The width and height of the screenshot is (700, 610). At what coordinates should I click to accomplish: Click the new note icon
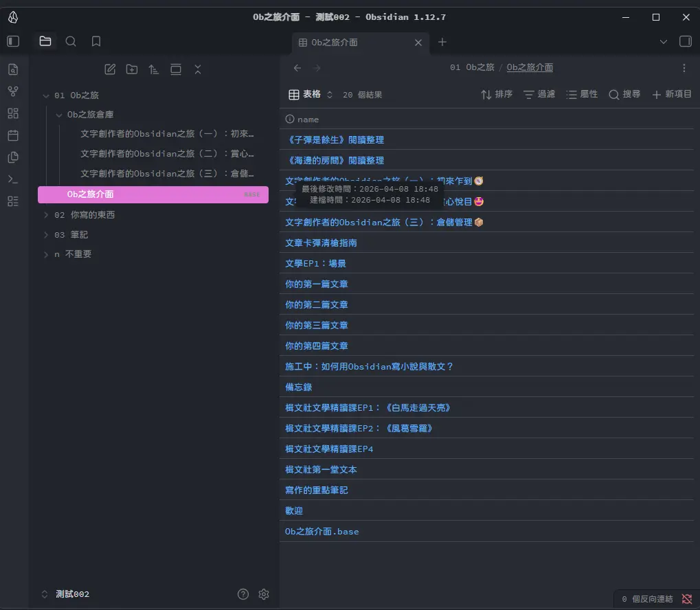pos(110,69)
